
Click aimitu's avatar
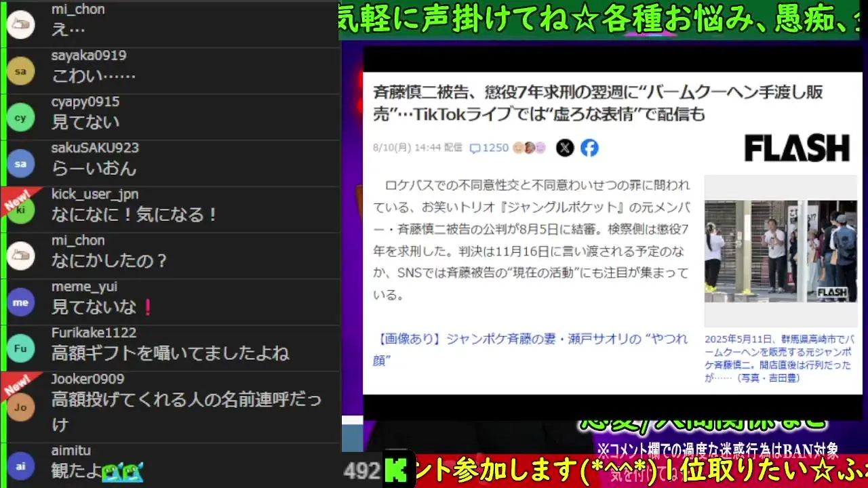pos(20,466)
